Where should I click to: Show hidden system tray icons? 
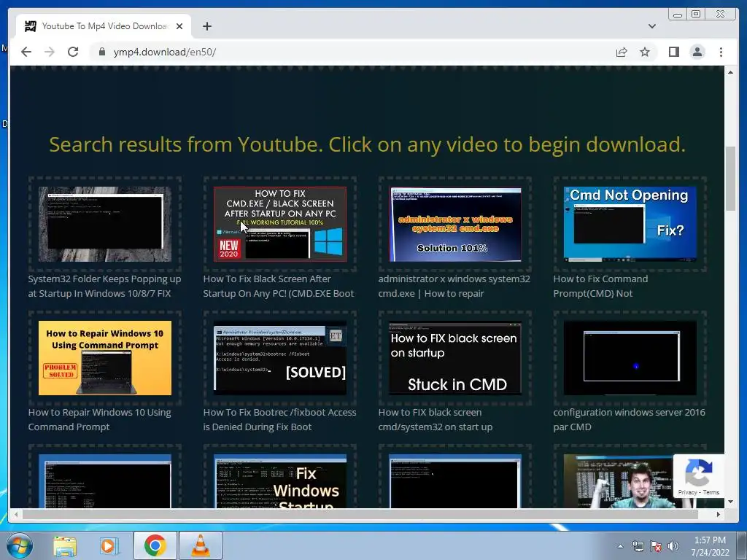point(620,546)
